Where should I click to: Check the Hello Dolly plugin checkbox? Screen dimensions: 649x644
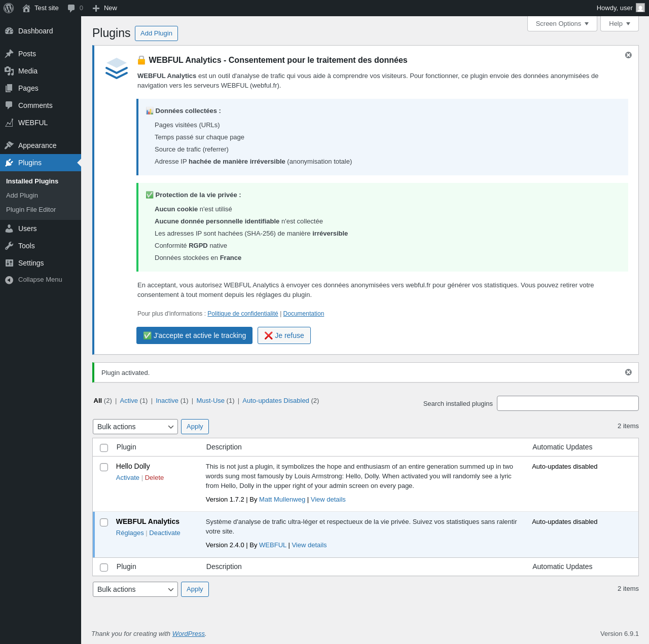104,467
